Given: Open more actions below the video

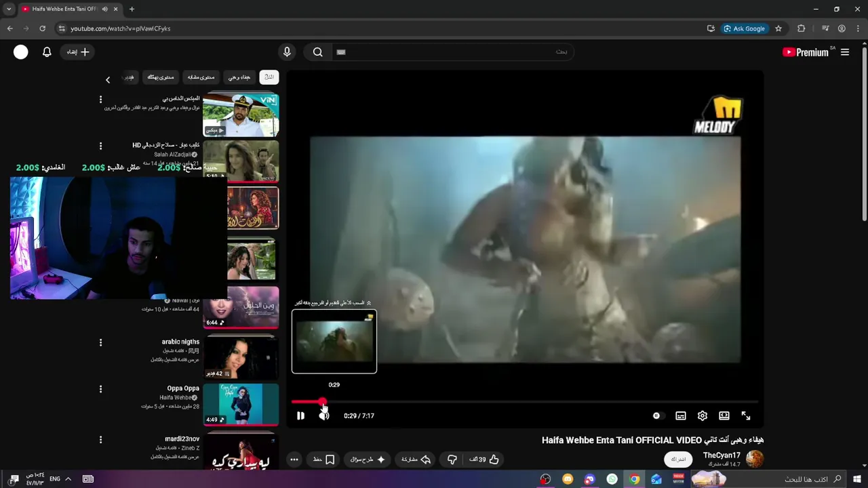Looking at the screenshot, I should 294,459.
